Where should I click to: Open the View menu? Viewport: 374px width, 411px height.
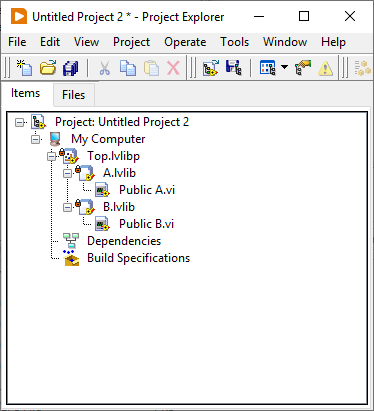86,42
